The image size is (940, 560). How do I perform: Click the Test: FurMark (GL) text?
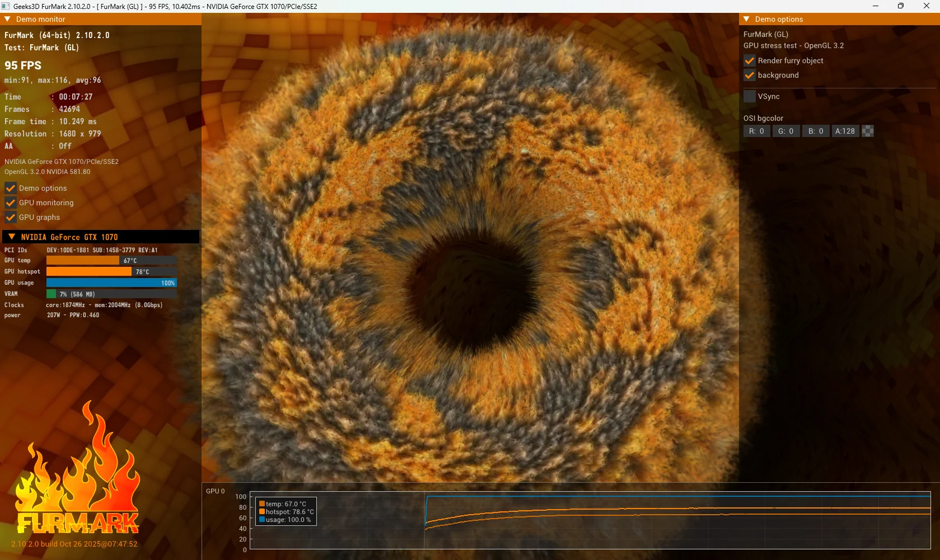(x=42, y=48)
